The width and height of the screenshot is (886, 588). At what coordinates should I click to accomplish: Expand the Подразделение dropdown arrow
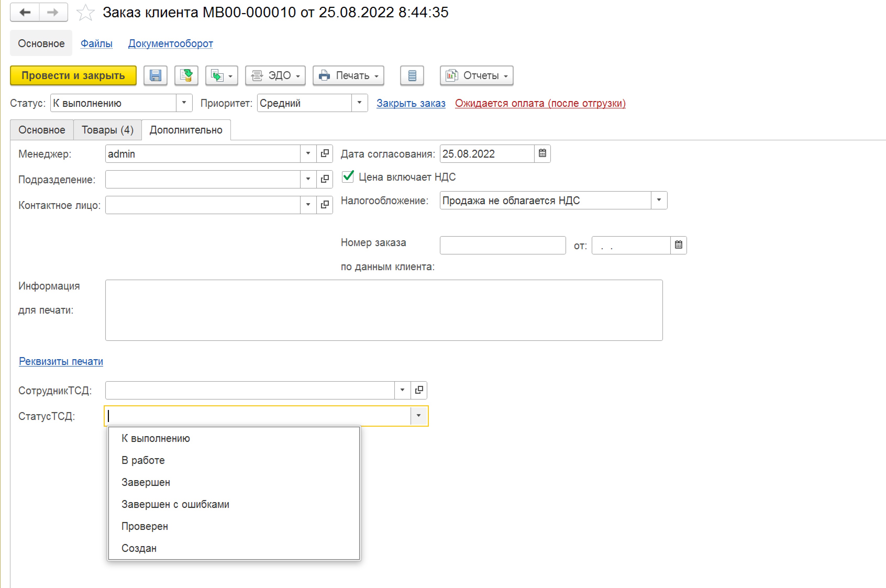[308, 179]
